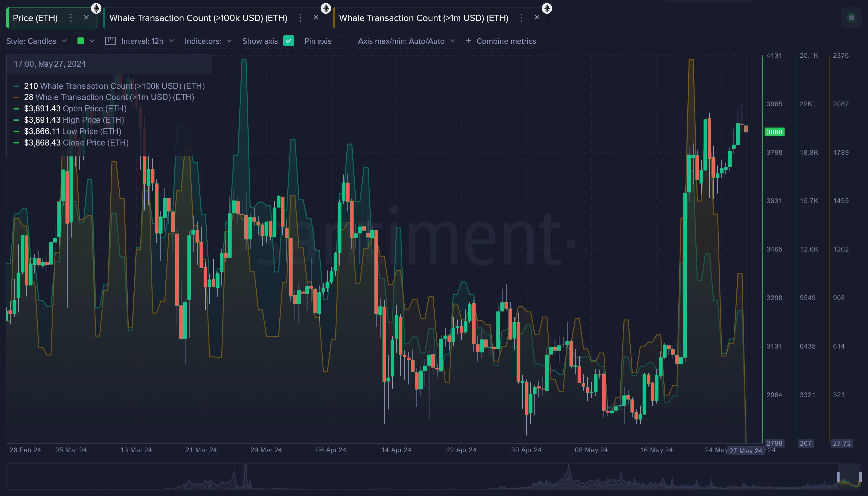
Task: Open the Style: Candles dropdown
Action: tap(36, 41)
